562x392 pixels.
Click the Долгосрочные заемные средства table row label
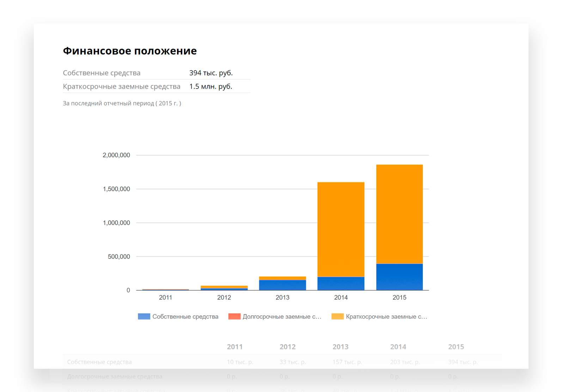point(115,376)
